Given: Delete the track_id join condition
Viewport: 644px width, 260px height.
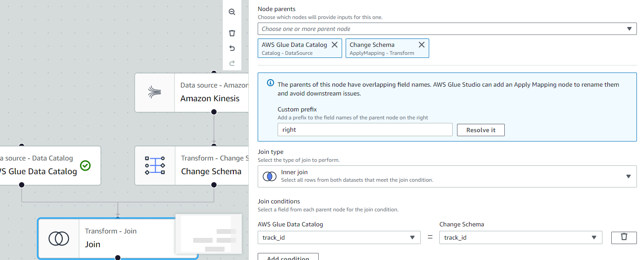Looking at the screenshot, I should [x=624, y=237].
